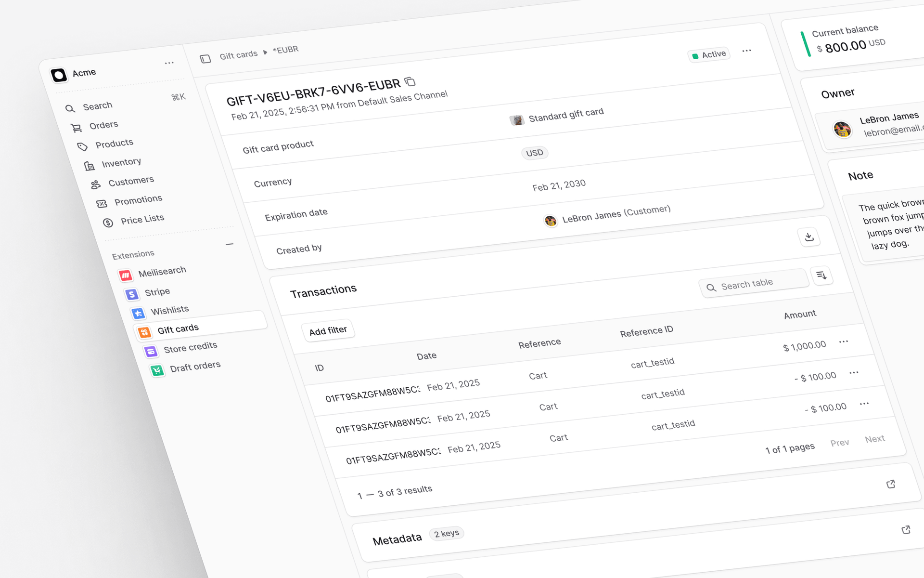Click the Promotions icon in the sidebar

coord(102,204)
